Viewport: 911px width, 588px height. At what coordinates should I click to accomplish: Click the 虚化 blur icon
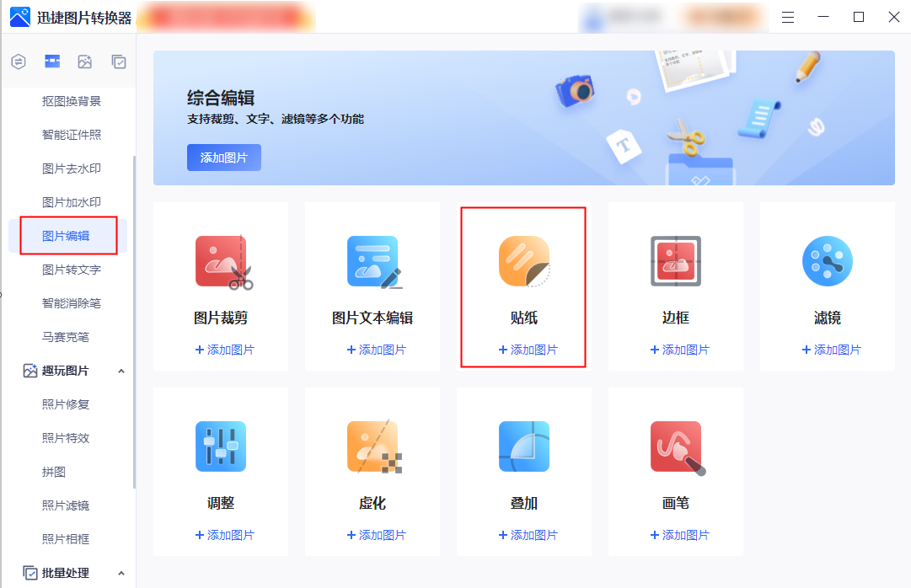click(372, 446)
